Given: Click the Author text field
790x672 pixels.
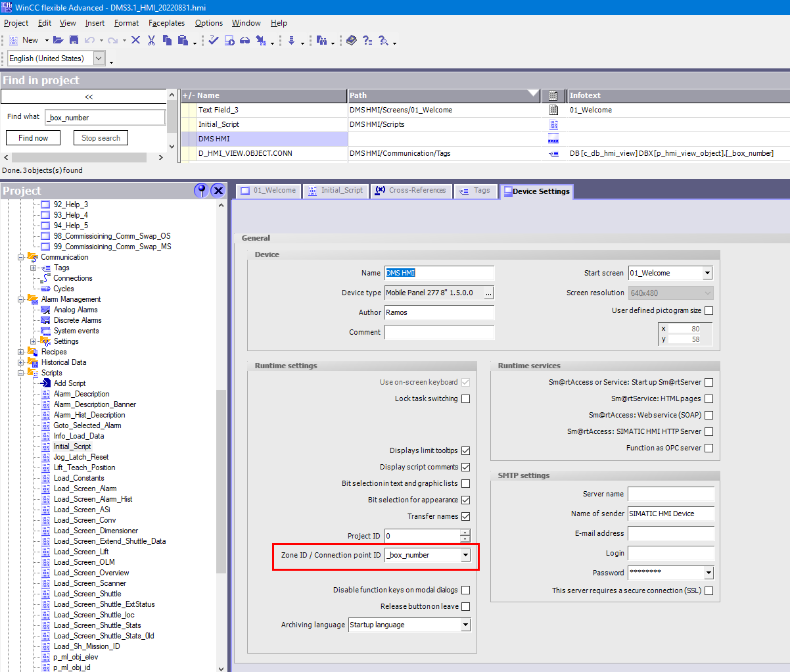Looking at the screenshot, I should coord(439,312).
